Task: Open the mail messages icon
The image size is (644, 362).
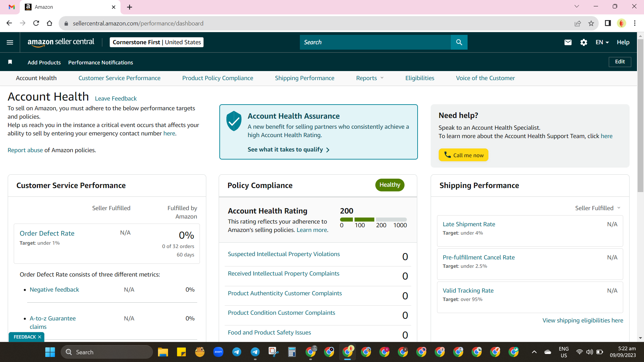Action: point(568,42)
